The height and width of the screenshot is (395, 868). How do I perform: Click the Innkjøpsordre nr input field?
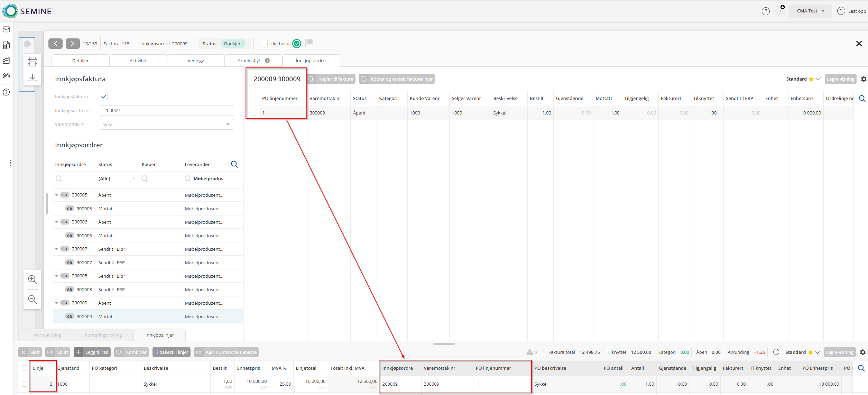pos(167,111)
